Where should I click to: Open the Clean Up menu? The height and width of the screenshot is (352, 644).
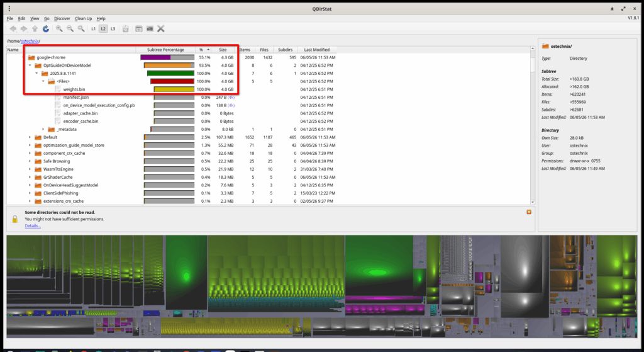84,18
